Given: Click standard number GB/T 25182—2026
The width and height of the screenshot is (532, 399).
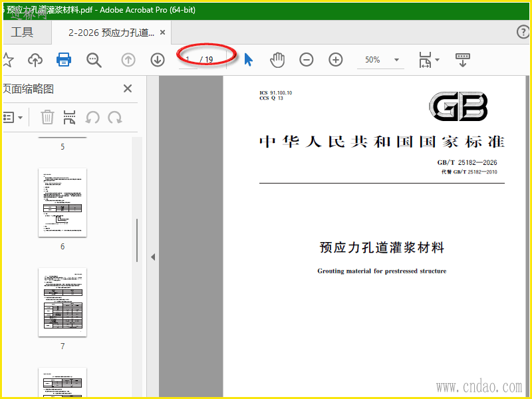Looking at the screenshot, I should (467, 162).
